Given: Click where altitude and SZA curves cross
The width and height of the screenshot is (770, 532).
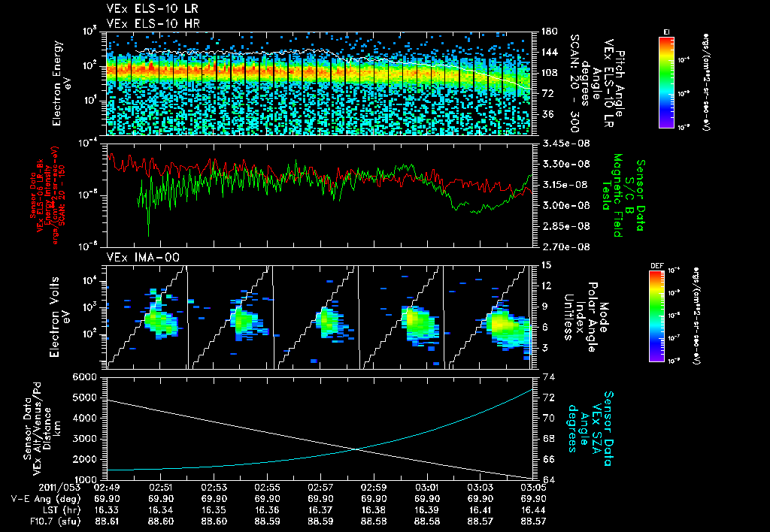Looking at the screenshot, I should (354, 449).
